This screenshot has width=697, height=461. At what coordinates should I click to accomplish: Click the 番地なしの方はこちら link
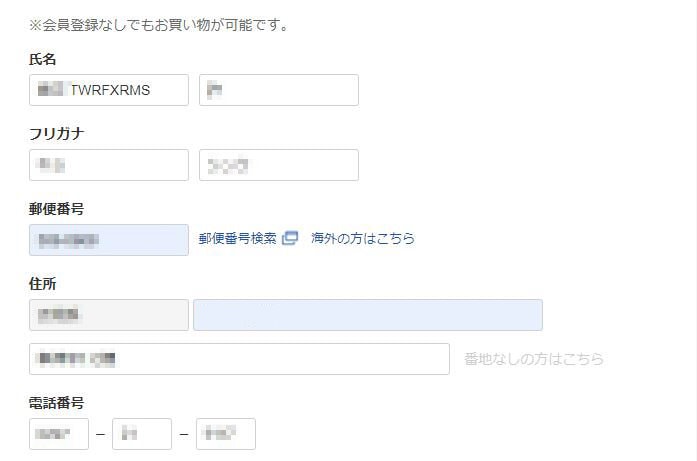click(x=534, y=359)
